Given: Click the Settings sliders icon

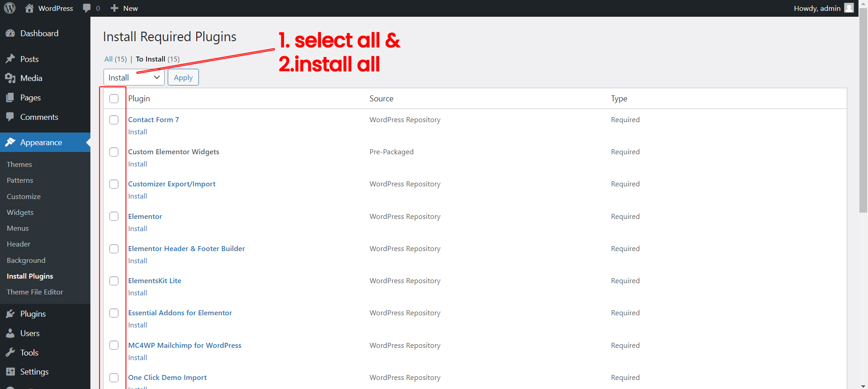Looking at the screenshot, I should [x=10, y=372].
